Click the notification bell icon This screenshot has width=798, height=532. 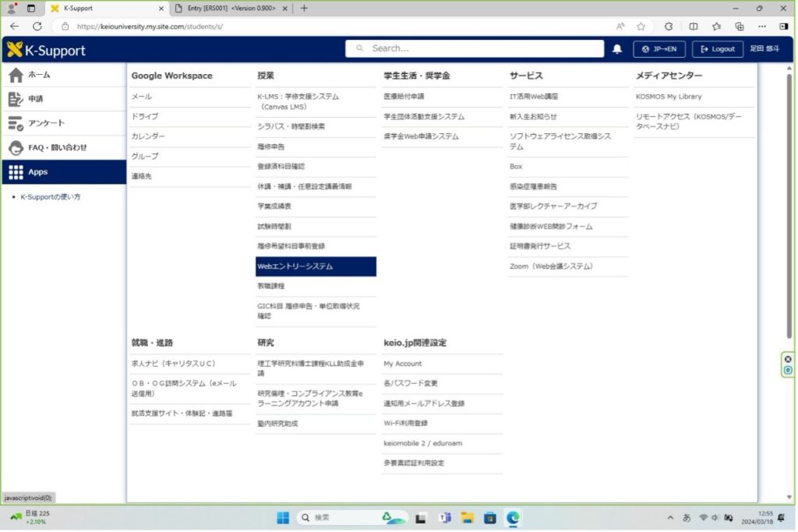tap(617, 49)
